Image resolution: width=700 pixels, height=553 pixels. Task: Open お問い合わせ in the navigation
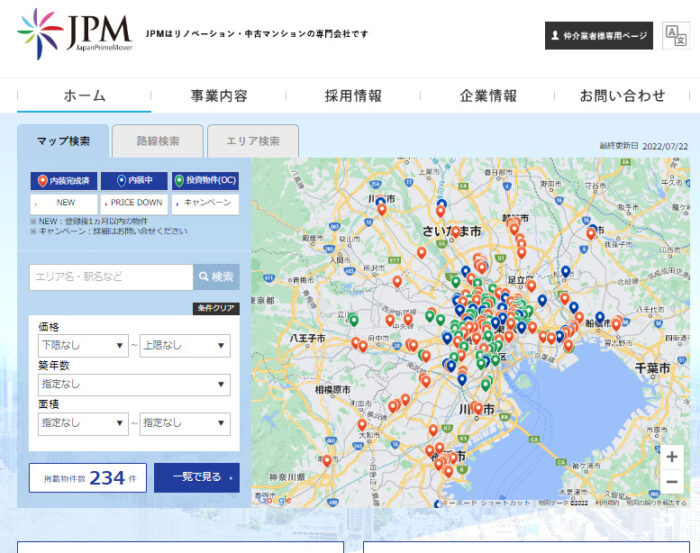(622, 96)
